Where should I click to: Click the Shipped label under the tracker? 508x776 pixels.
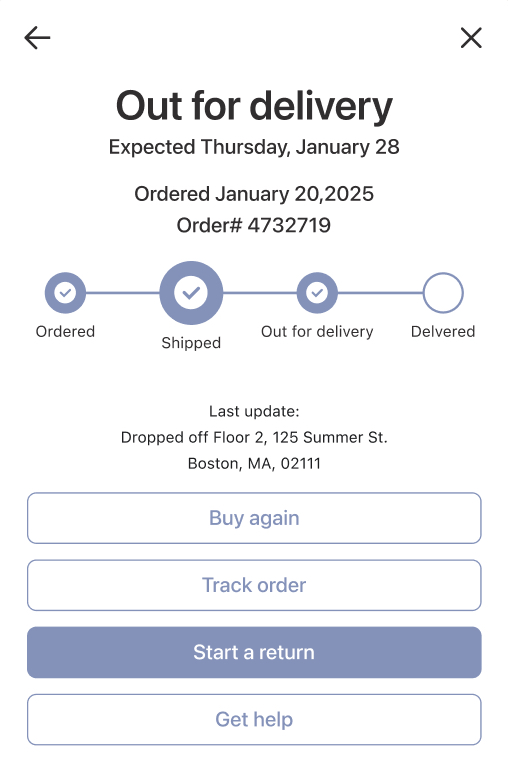click(191, 343)
